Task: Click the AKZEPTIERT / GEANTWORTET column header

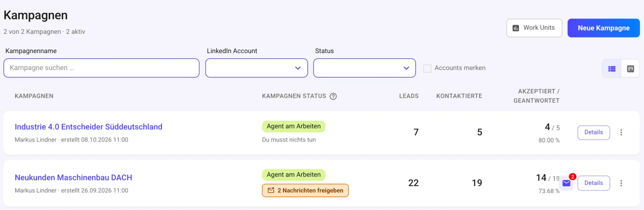Action: click(x=537, y=96)
